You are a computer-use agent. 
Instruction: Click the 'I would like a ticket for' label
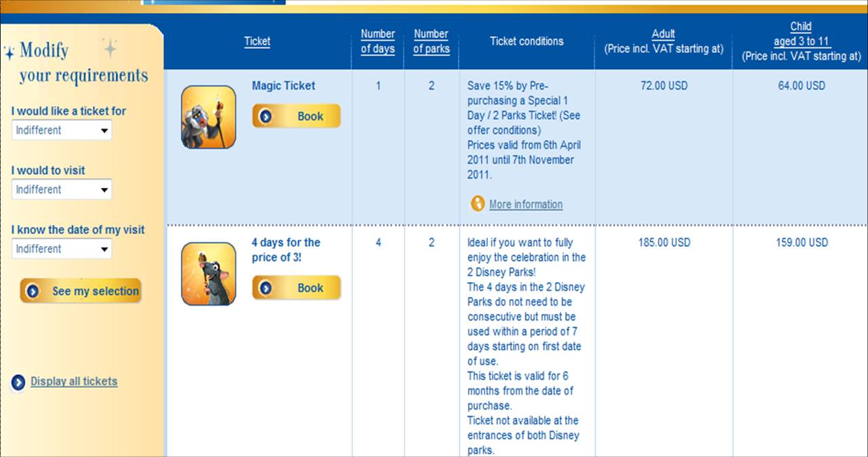click(x=68, y=111)
